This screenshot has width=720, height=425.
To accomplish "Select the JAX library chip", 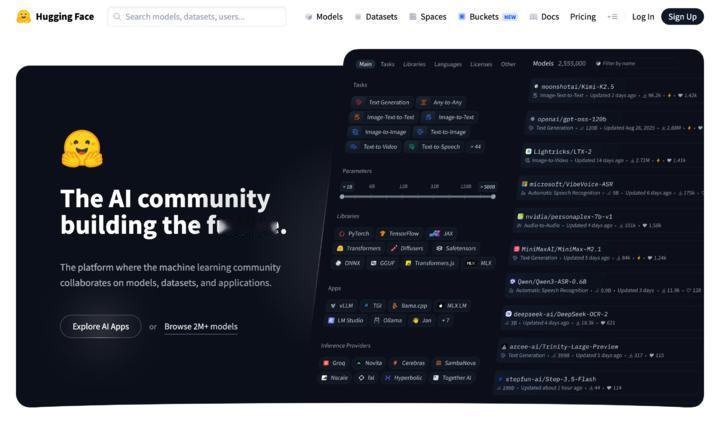I will tap(441, 234).
